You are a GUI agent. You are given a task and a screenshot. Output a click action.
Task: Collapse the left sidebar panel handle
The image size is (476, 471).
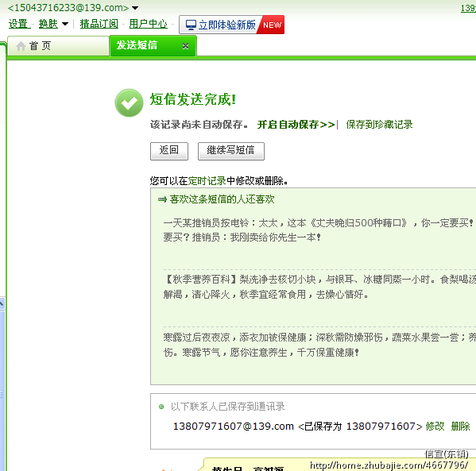[x=2, y=303]
